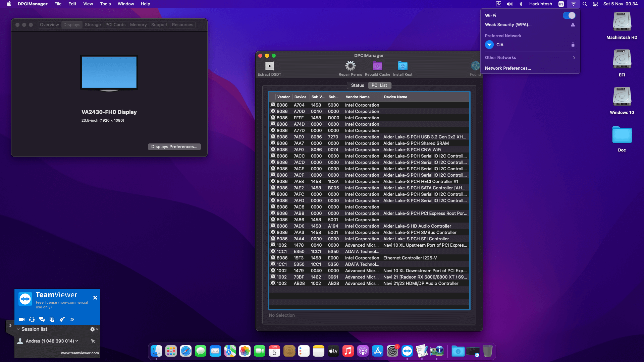The width and height of the screenshot is (644, 362).
Task: Click the Rebuild Cache icon
Action: click(377, 66)
